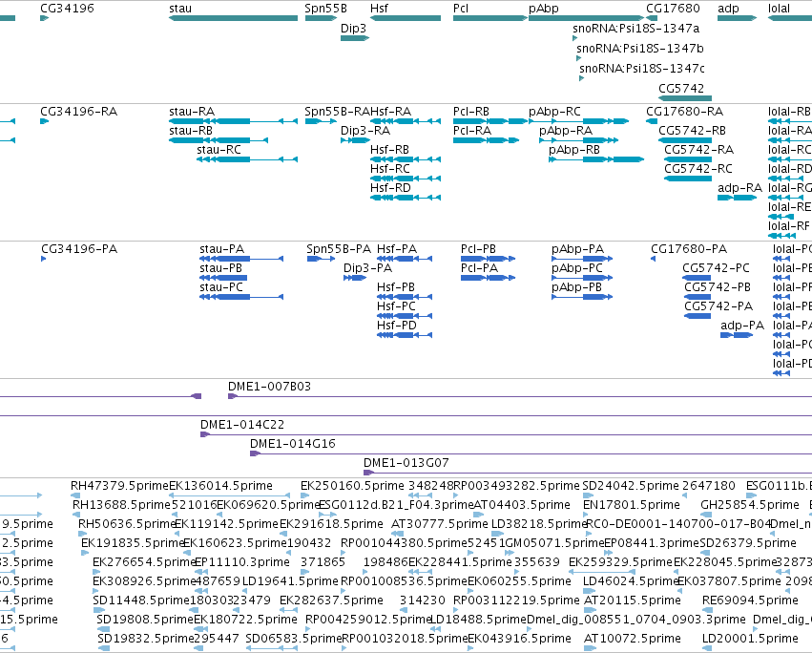The image size is (812, 653).
Task: Select snoRNA:Psi18S-1347b feature
Action: coord(640,48)
